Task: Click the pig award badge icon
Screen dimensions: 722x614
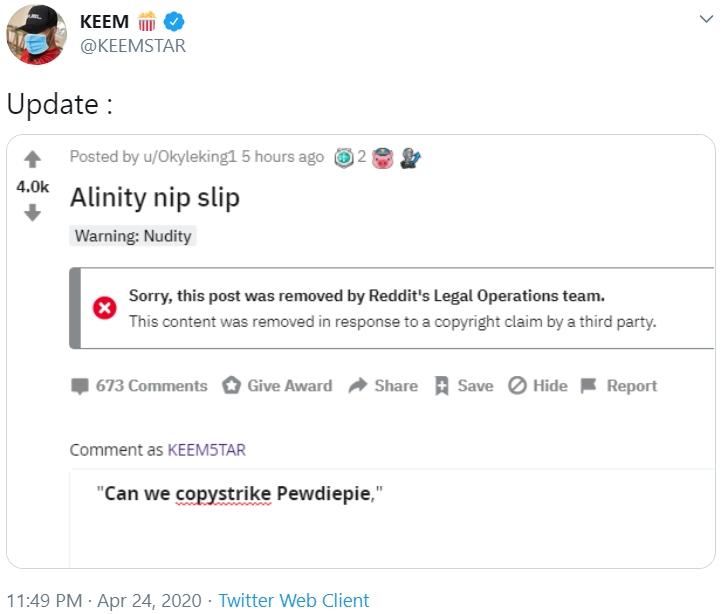Action: pos(383,158)
